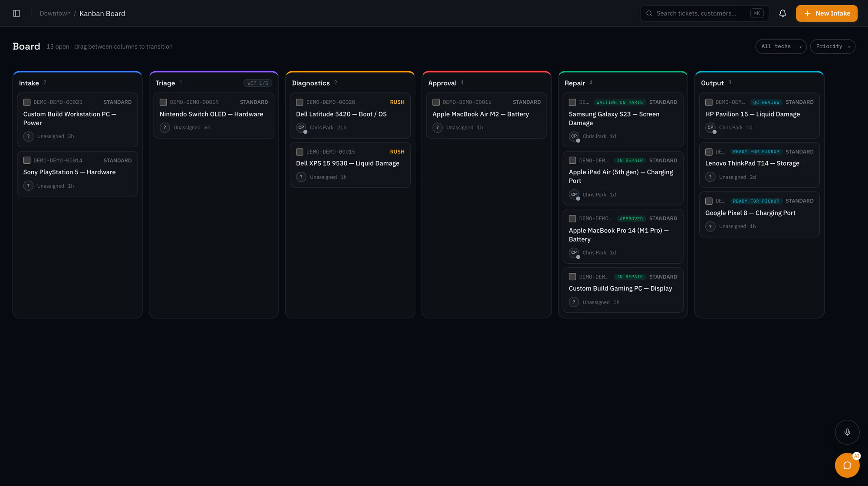This screenshot has height=486, width=868.
Task: Open the notifications bell
Action: (783, 13)
